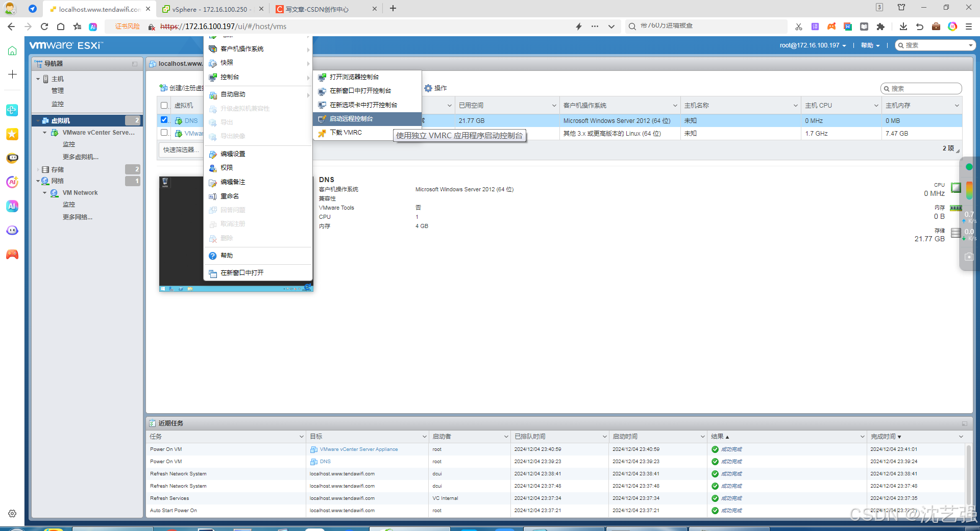The height and width of the screenshot is (531, 980).
Task: Click the ESXi header 搜索 field
Action: (936, 45)
